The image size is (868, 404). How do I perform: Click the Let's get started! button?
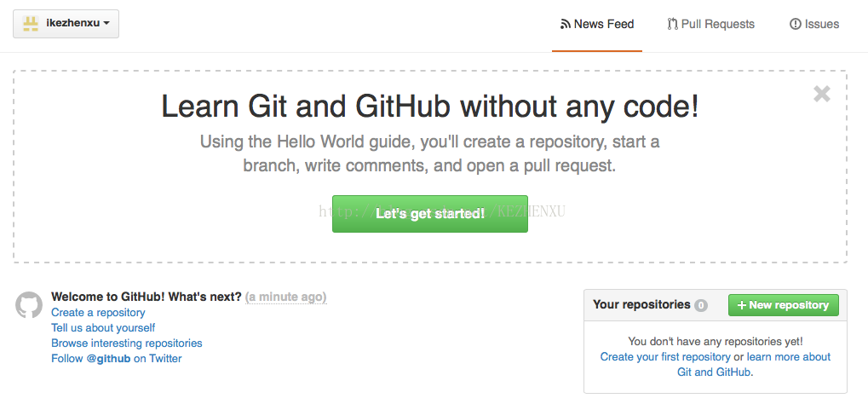click(x=430, y=214)
